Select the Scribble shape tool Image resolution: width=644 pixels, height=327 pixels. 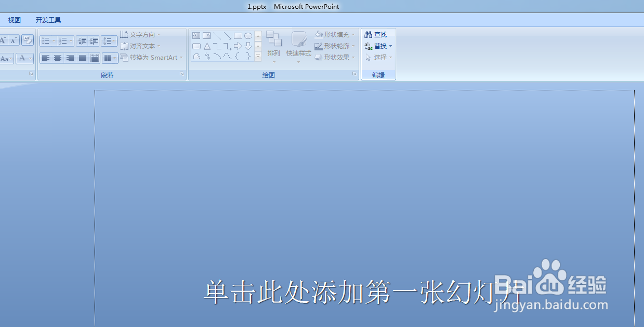[207, 57]
